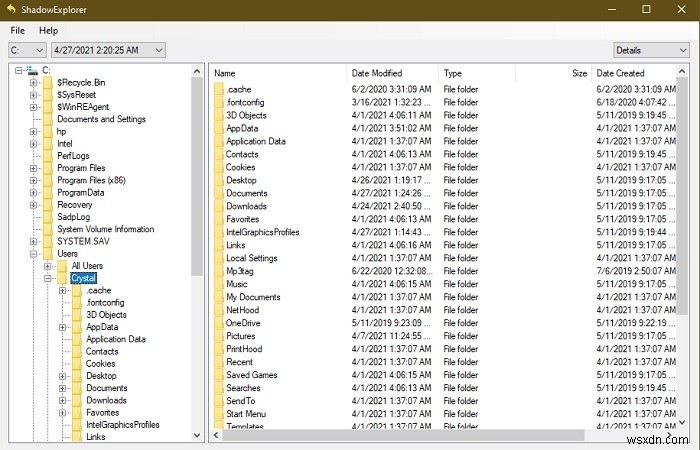Viewport: 700px width, 450px height.
Task: Sort by the Type column header
Action: point(477,73)
